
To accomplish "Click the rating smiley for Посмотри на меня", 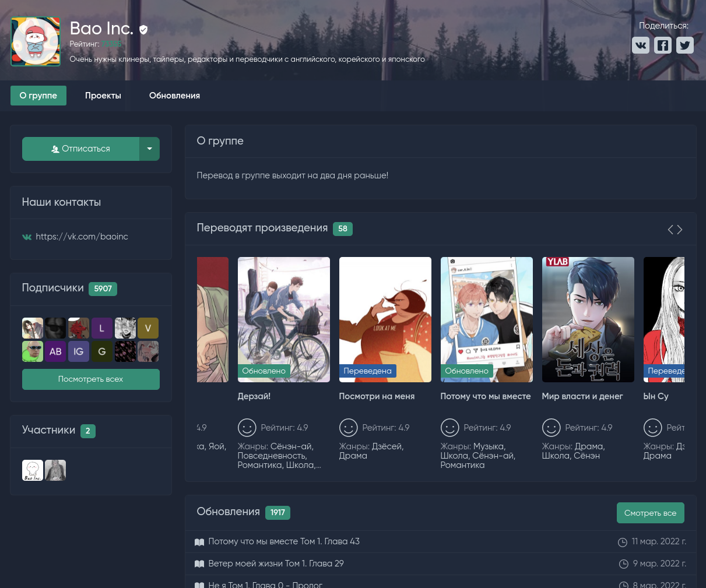I will [x=349, y=428].
